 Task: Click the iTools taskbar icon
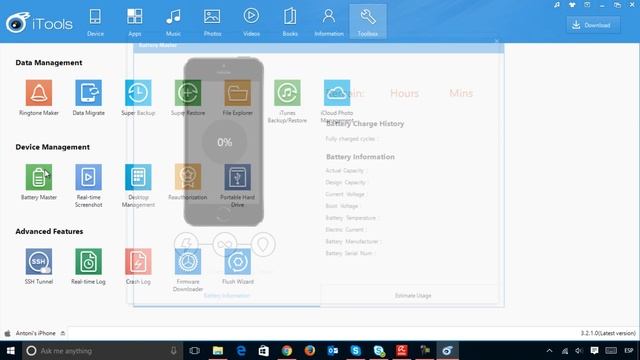pos(447,351)
